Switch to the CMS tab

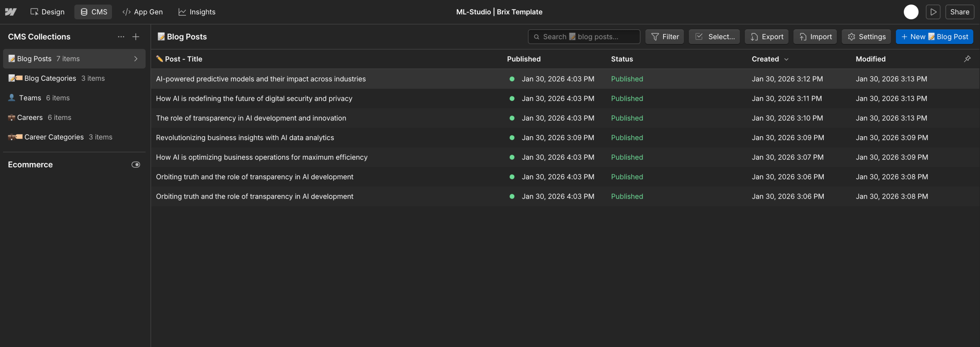coord(93,12)
